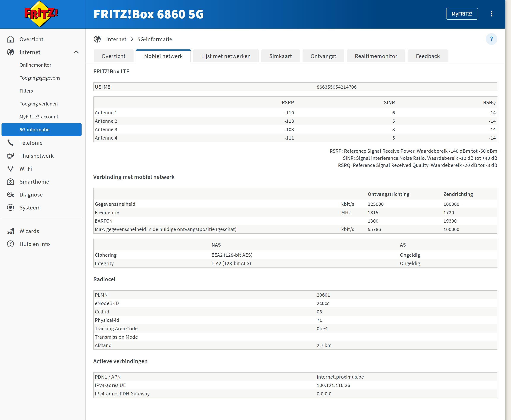Screen dimensions: 511x420
Task: Switch to the Ontvangst tab
Action: (x=323, y=56)
